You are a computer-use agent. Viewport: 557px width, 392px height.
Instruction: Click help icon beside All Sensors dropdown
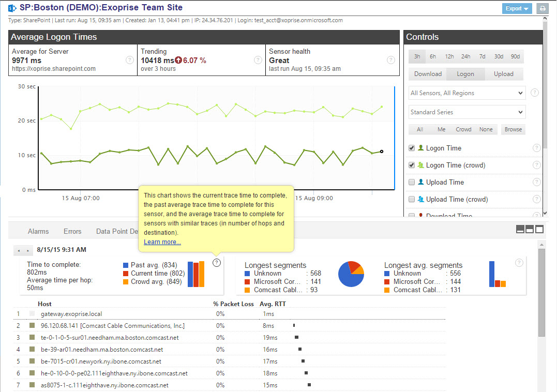click(535, 93)
